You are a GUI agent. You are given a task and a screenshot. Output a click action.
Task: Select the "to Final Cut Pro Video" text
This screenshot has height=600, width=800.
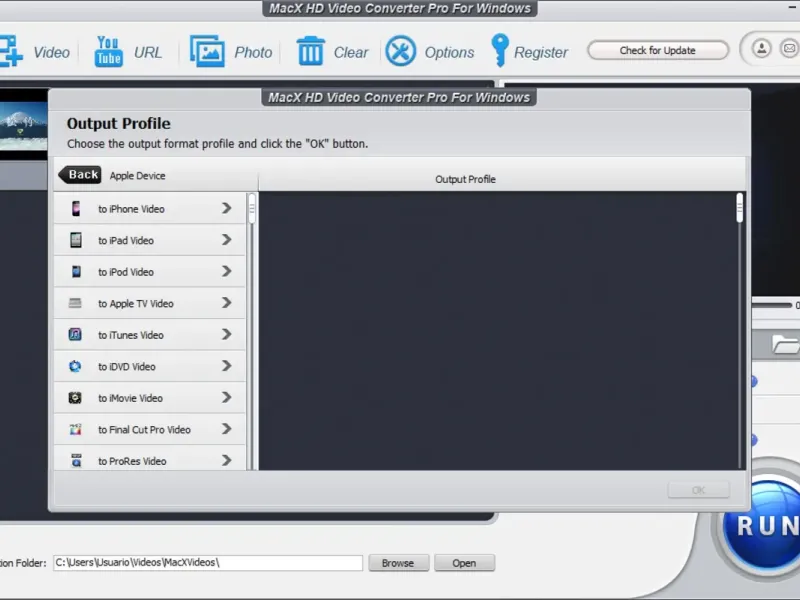(x=144, y=430)
